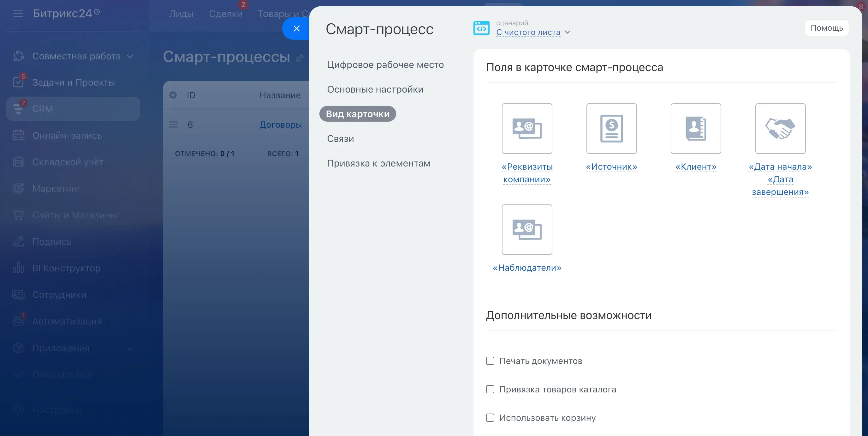Viewport: 868px width, 436px height.
Task: Click the scenario code window icon
Action: [481, 28]
